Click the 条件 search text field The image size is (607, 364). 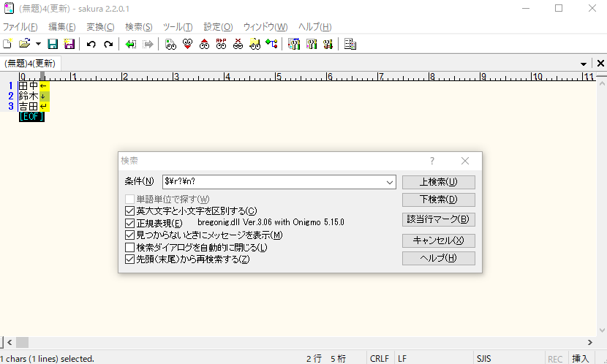tap(272, 182)
